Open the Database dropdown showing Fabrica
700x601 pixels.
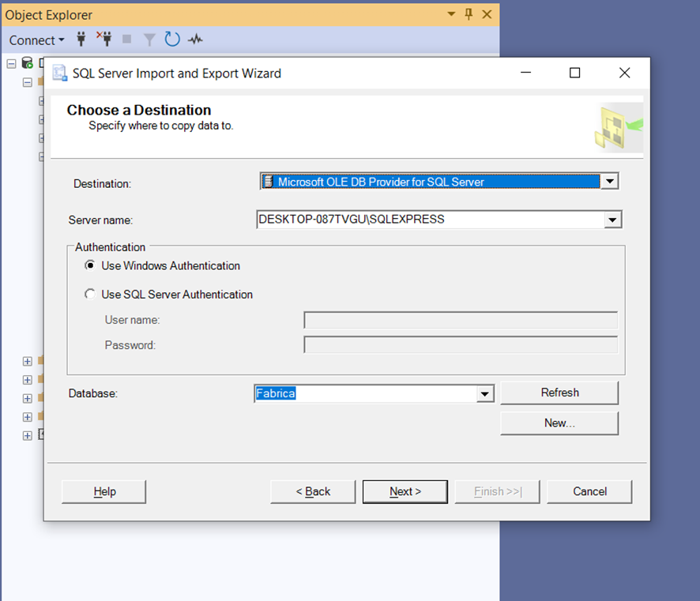tap(485, 393)
